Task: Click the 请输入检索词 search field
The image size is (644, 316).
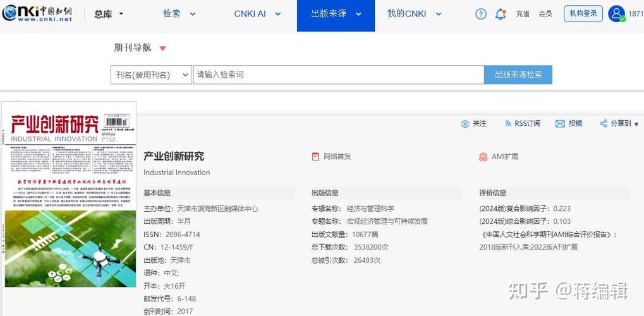Action: tap(339, 75)
